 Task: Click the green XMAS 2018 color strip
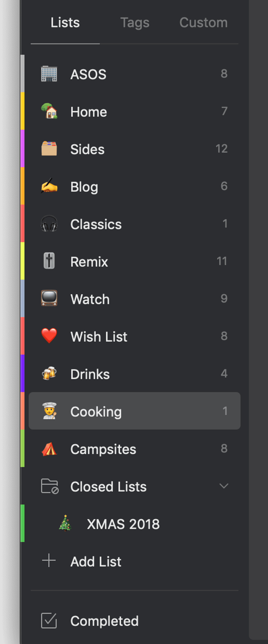point(22,524)
